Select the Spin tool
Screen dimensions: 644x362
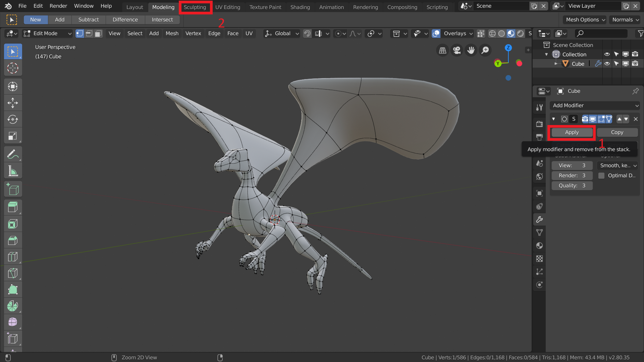tap(13, 306)
